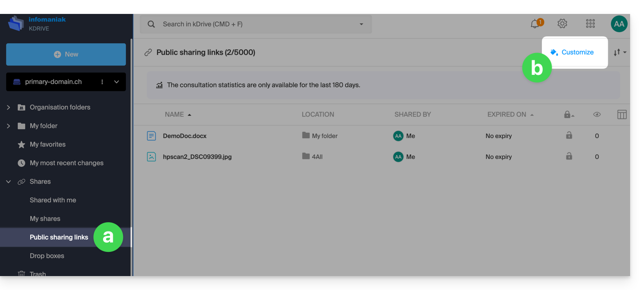Open the apps grid launcher icon
Viewport: 644px width, 290px height.
point(590,24)
